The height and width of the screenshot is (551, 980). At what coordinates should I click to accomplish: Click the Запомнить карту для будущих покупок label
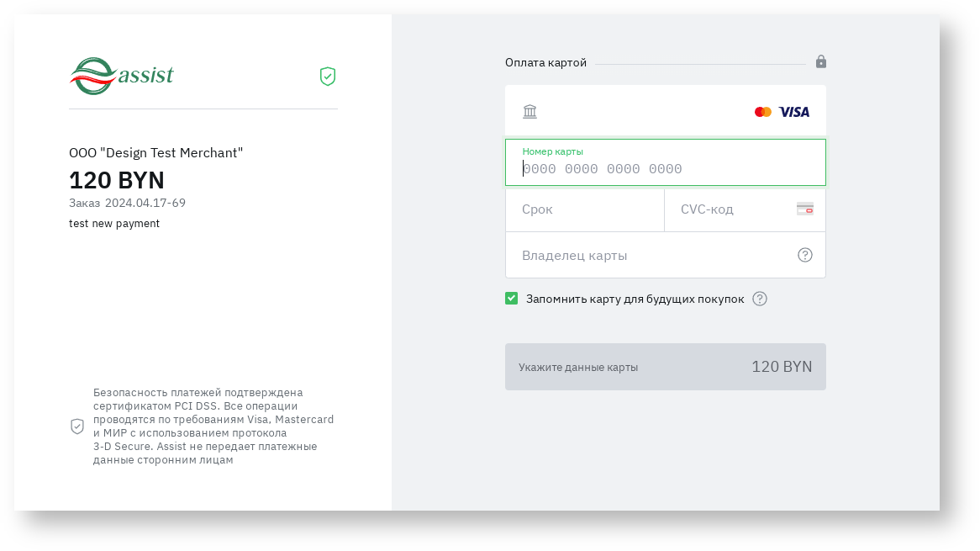pos(635,299)
